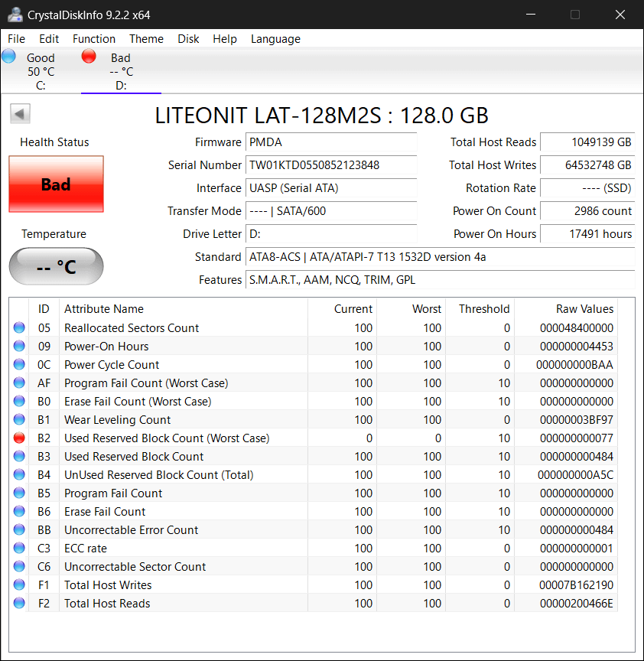
Task: Open the Theme menu
Action: click(x=146, y=39)
